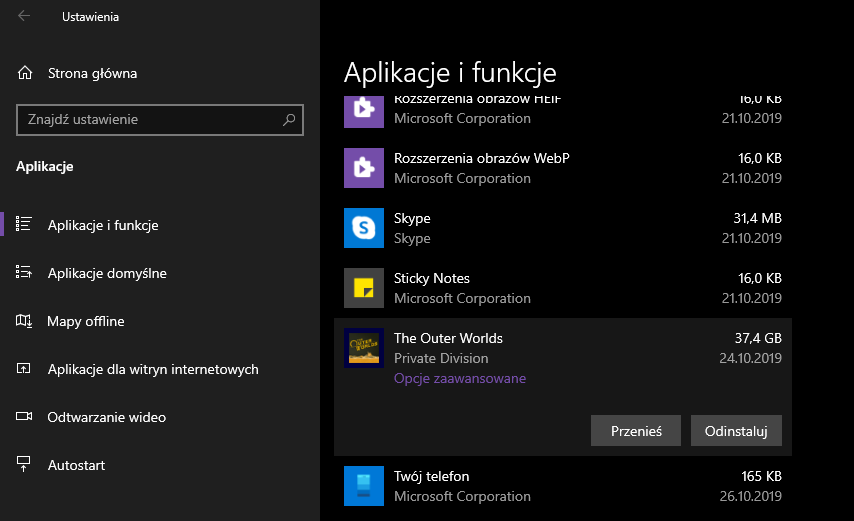Open Autostart settings
This screenshot has width=854, height=521.
76,465
